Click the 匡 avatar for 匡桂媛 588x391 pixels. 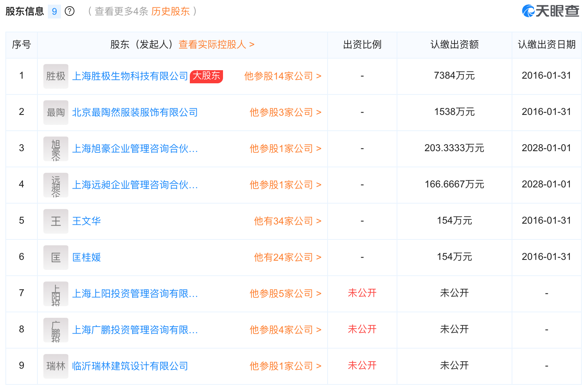click(56, 258)
